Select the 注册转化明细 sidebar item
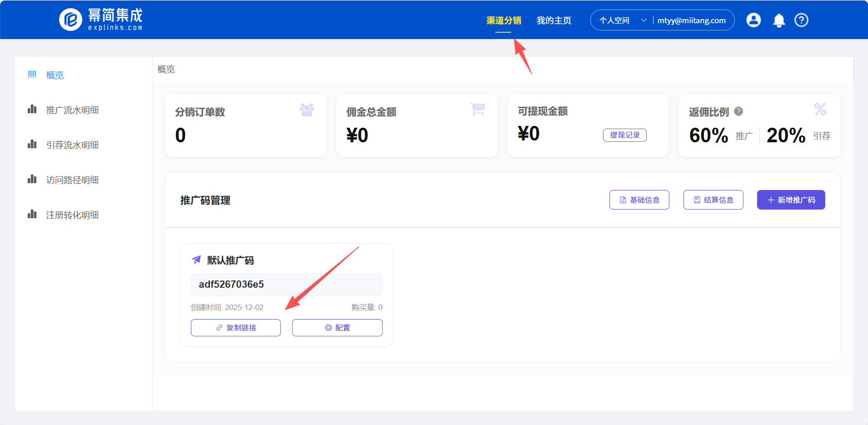Screen dimensions: 868x425 click(x=72, y=214)
